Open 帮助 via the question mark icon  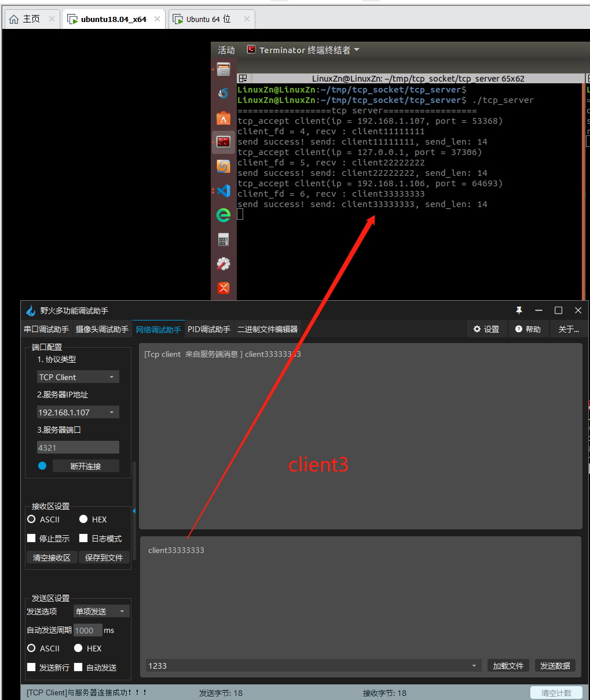(519, 329)
